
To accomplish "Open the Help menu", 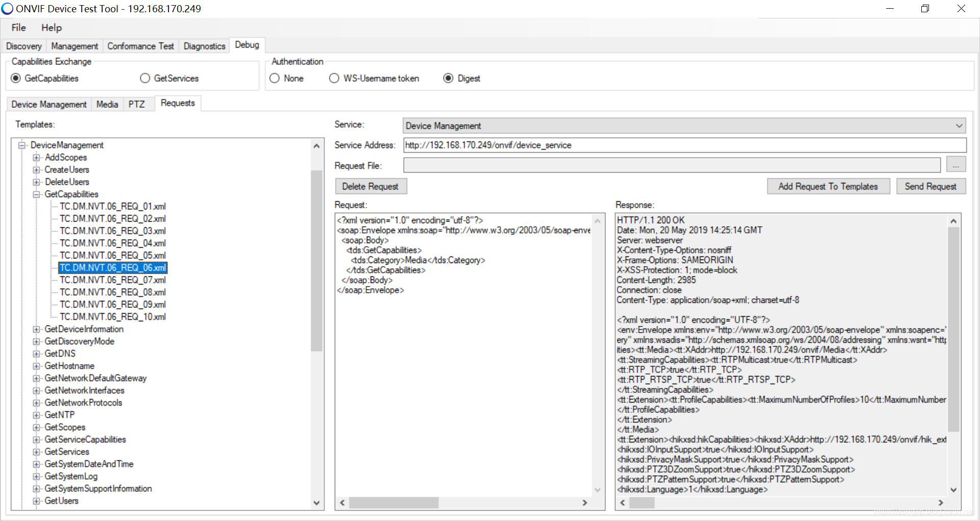I will point(52,28).
